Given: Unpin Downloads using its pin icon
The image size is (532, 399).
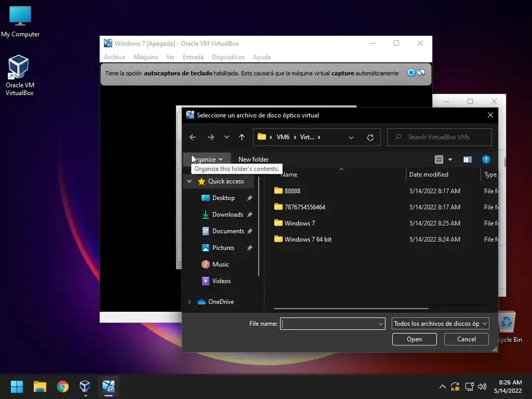Looking at the screenshot, I should [250, 215].
